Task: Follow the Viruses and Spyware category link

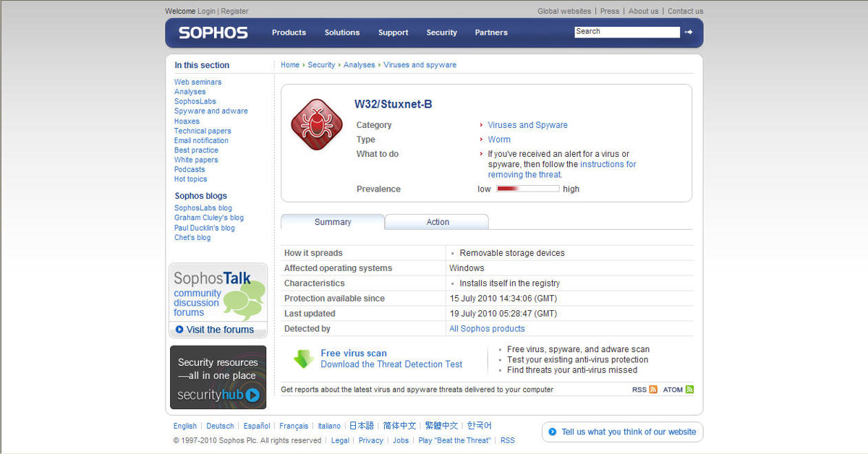Action: pyautogui.click(x=527, y=125)
